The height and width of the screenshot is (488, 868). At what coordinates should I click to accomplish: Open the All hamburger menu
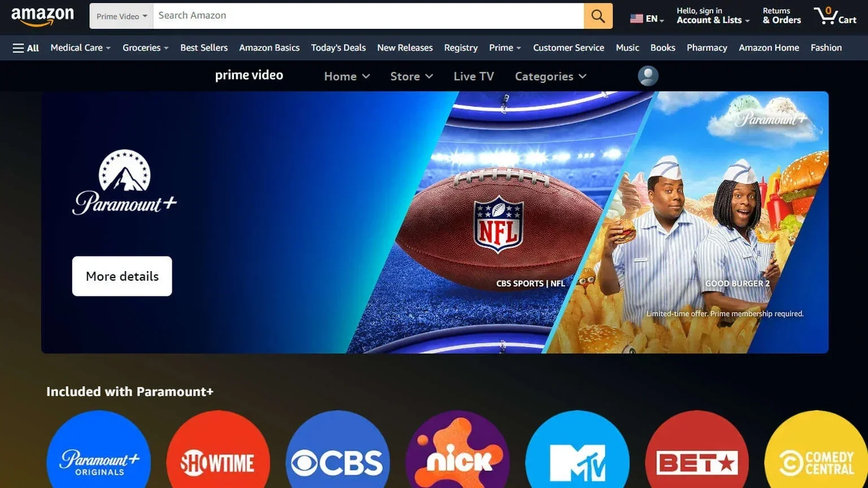point(26,48)
